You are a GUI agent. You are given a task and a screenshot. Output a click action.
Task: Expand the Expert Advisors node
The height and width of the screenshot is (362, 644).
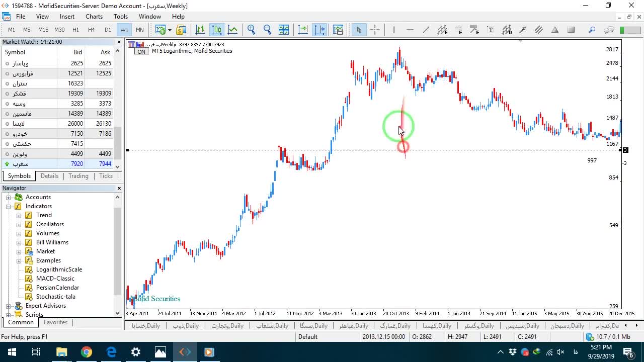pyautogui.click(x=9, y=306)
